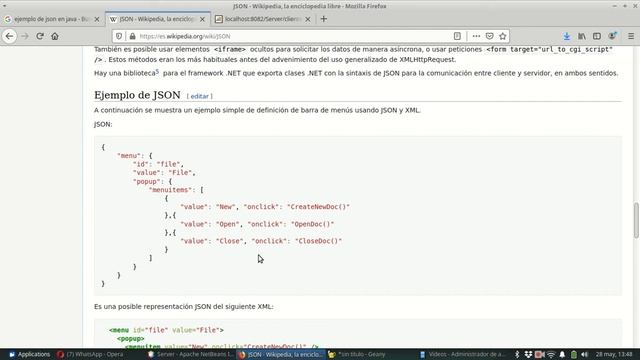Viewport: 640px width, 360px height.
Task: Show tracking protection shield info
Action: tap(119, 36)
